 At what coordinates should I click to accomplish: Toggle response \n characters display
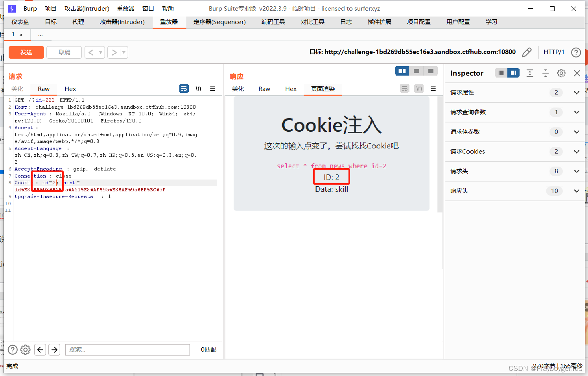(419, 89)
